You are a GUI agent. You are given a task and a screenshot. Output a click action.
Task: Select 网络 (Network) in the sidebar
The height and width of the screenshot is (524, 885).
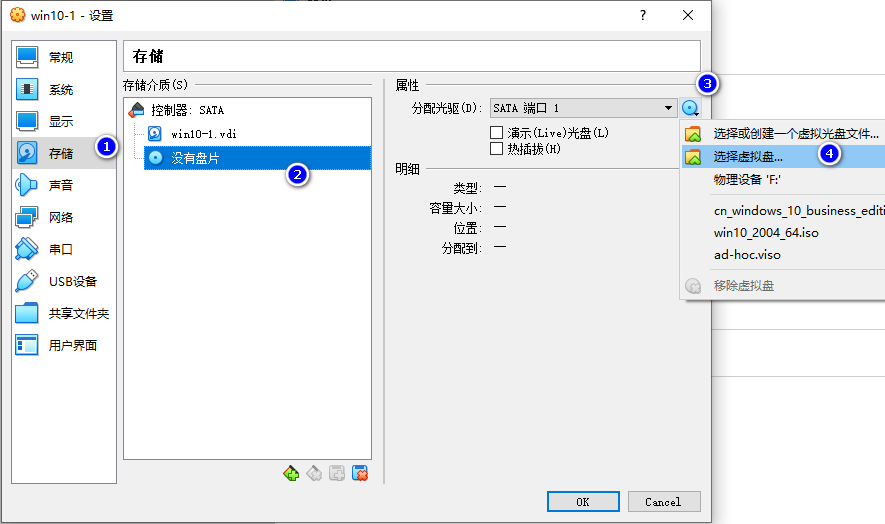[x=60, y=217]
